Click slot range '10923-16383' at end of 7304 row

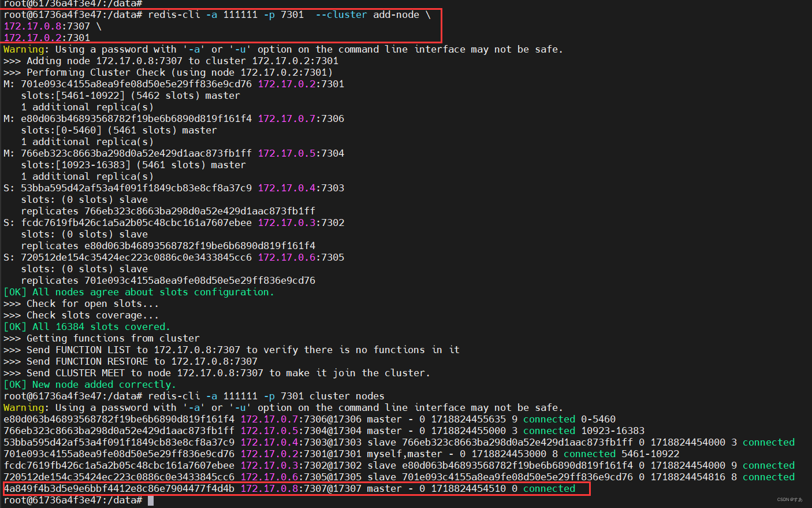click(613, 431)
